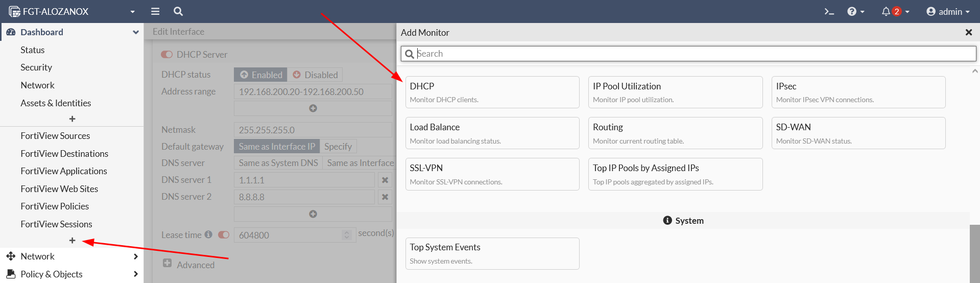Image resolution: width=980 pixels, height=283 pixels.
Task: Click the notifications bell icon
Action: coord(886,11)
